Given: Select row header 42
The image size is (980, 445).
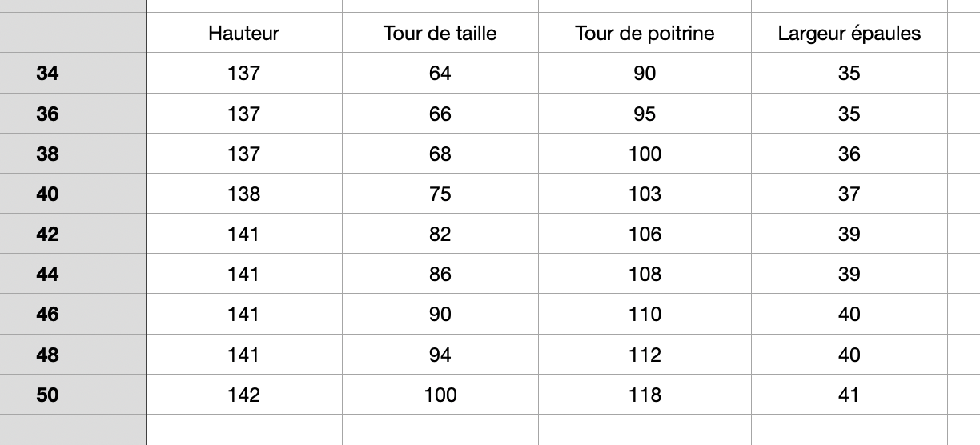Looking at the screenshot, I should (73, 234).
